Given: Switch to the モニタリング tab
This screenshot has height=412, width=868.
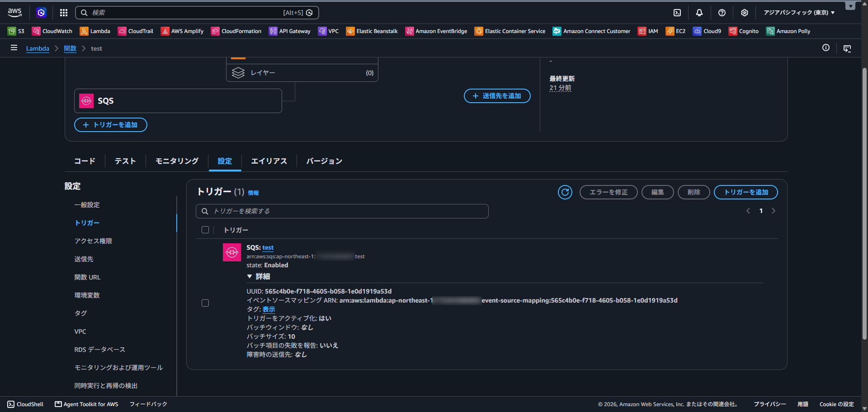Looking at the screenshot, I should tap(177, 161).
